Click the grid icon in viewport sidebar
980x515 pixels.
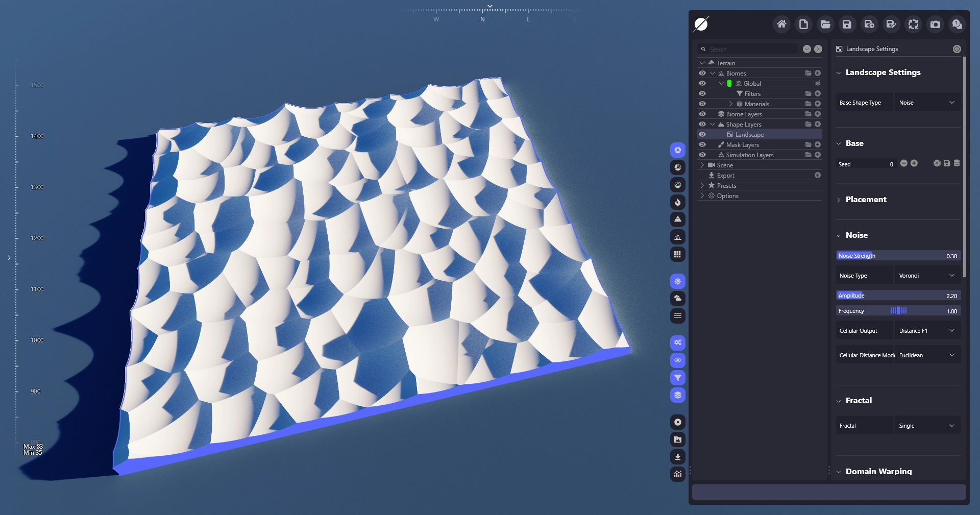point(677,254)
